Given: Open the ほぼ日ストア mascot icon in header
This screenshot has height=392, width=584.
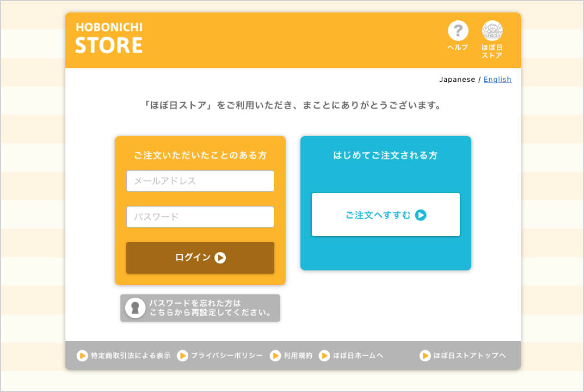Looking at the screenshot, I should point(492,31).
